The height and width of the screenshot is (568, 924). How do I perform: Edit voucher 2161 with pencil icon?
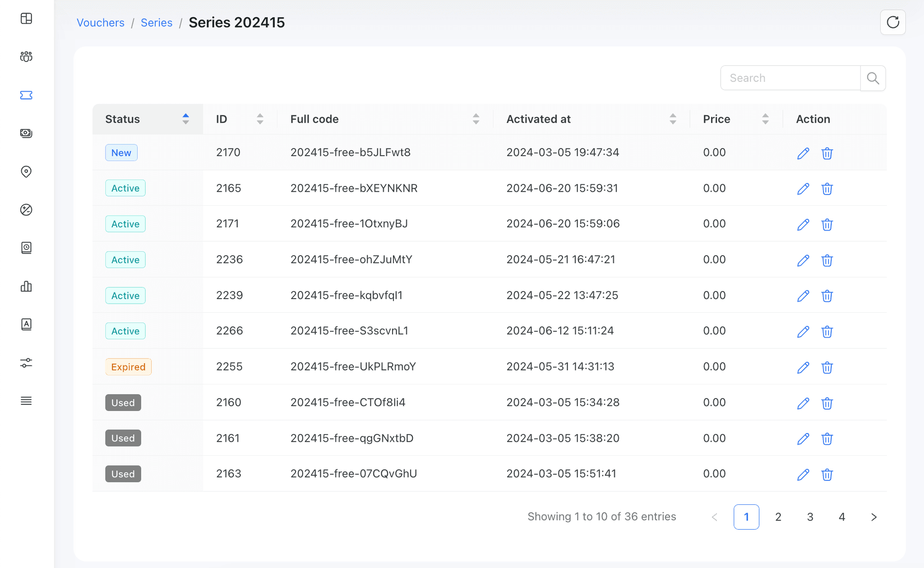pos(803,439)
